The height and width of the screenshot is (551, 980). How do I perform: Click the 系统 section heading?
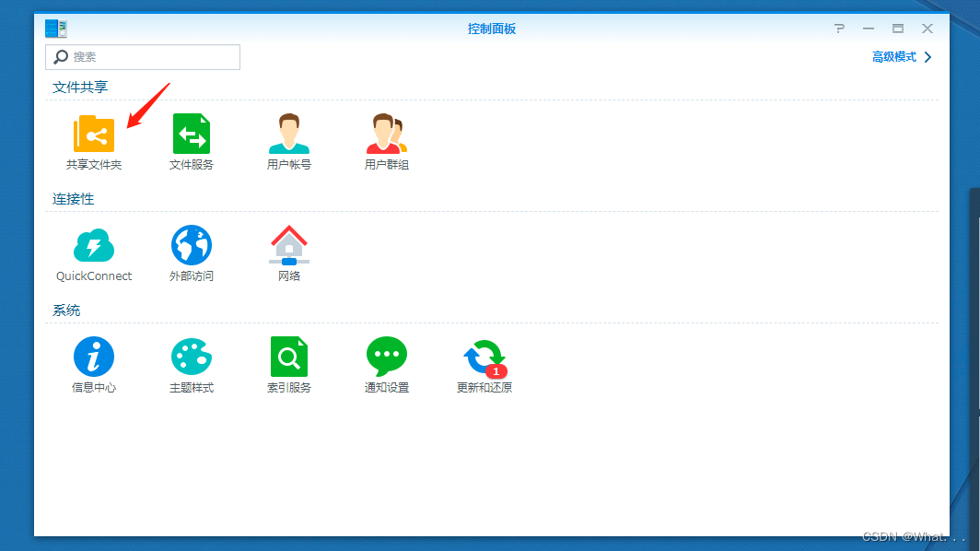pyautogui.click(x=65, y=310)
